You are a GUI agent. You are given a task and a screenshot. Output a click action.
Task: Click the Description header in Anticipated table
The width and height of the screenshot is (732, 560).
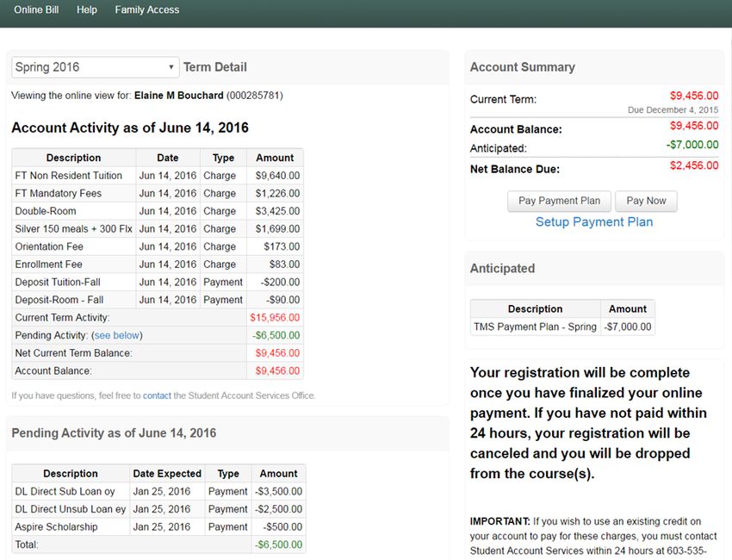535,309
